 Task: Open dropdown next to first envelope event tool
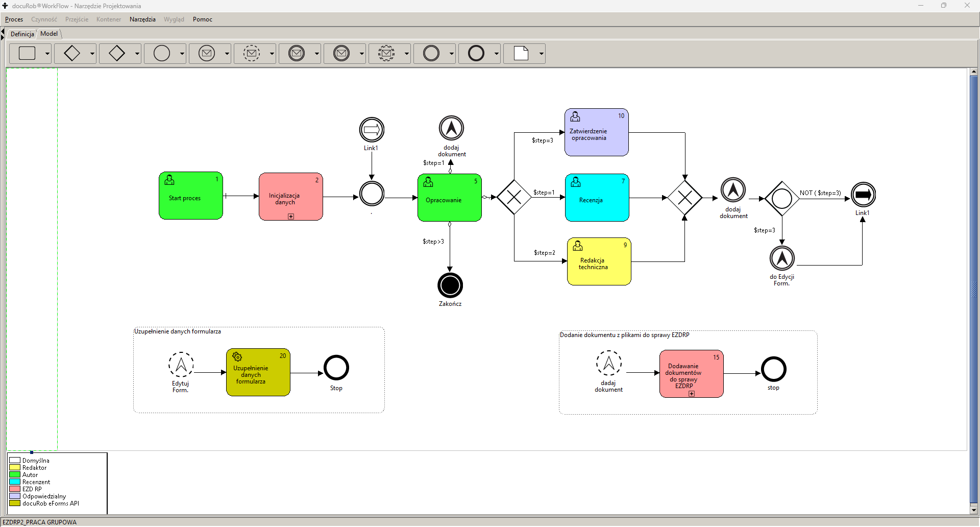227,53
